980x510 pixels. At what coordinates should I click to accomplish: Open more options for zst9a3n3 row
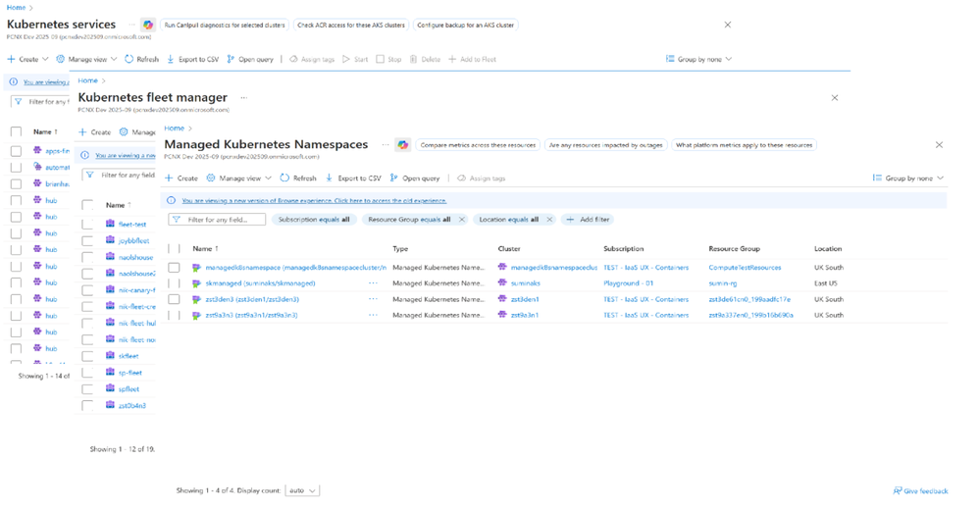coord(373,315)
